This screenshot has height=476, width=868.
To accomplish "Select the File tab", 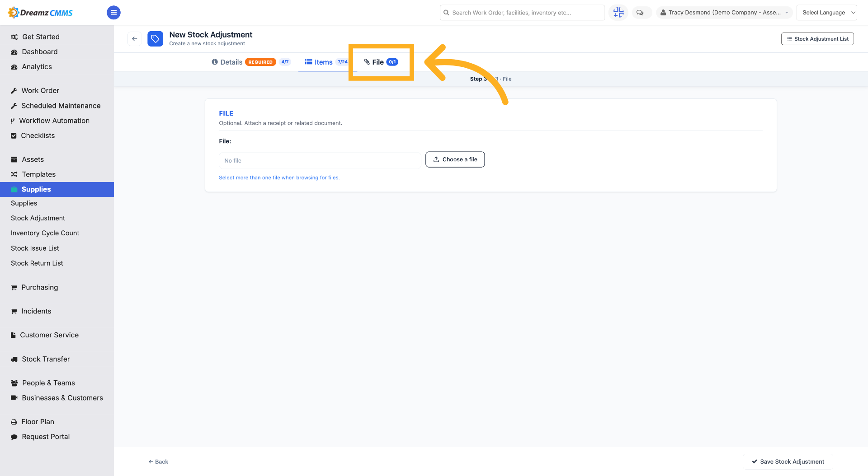I will click(381, 62).
